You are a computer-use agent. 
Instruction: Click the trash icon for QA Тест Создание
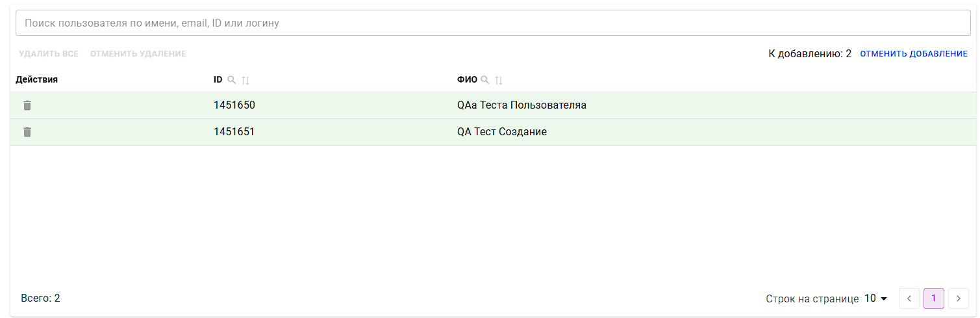pos(27,132)
